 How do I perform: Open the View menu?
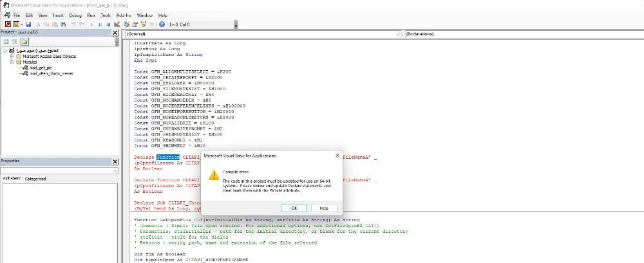43,15
